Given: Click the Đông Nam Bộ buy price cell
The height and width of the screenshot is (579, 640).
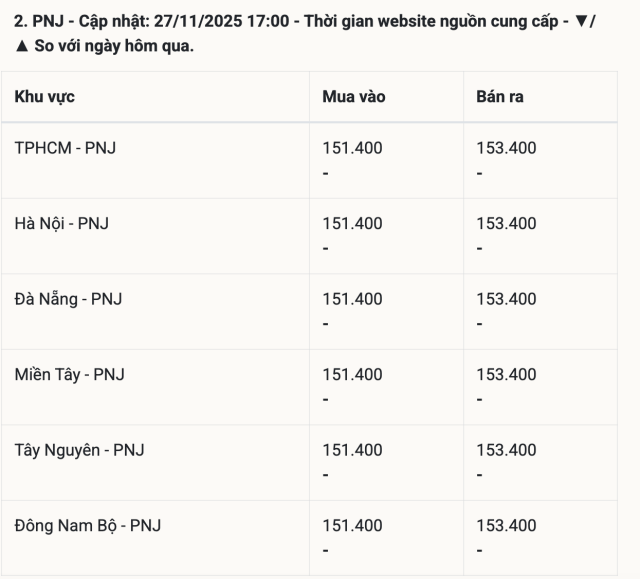Looking at the screenshot, I should [x=352, y=525].
